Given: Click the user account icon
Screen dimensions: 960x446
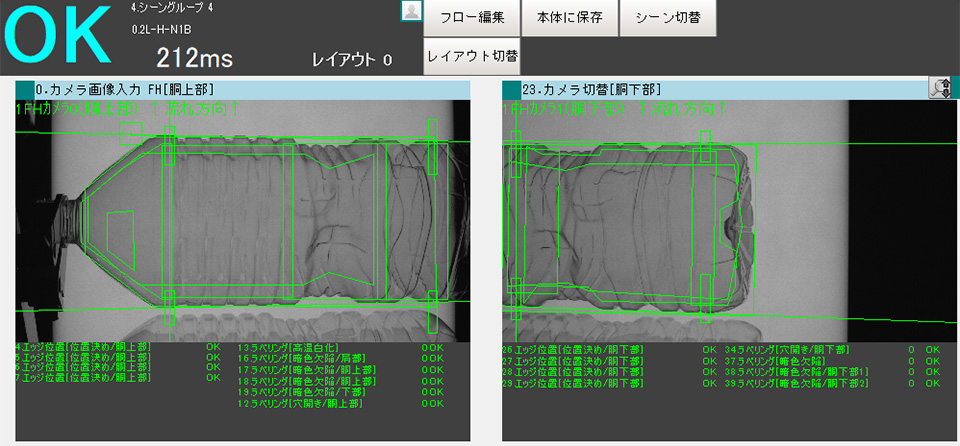Looking at the screenshot, I should pyautogui.click(x=411, y=11).
